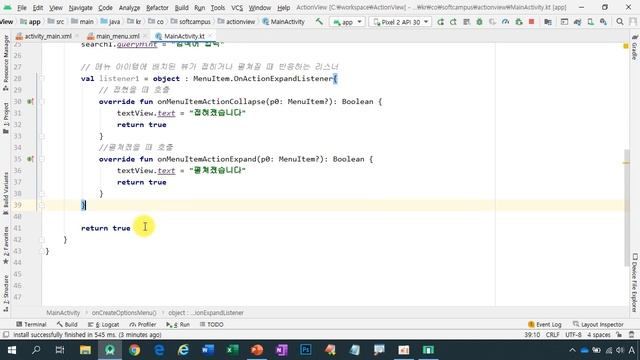Screen dimensions: 640x360
Task: Open the AVD Manager icon
Action: [x=590, y=22]
